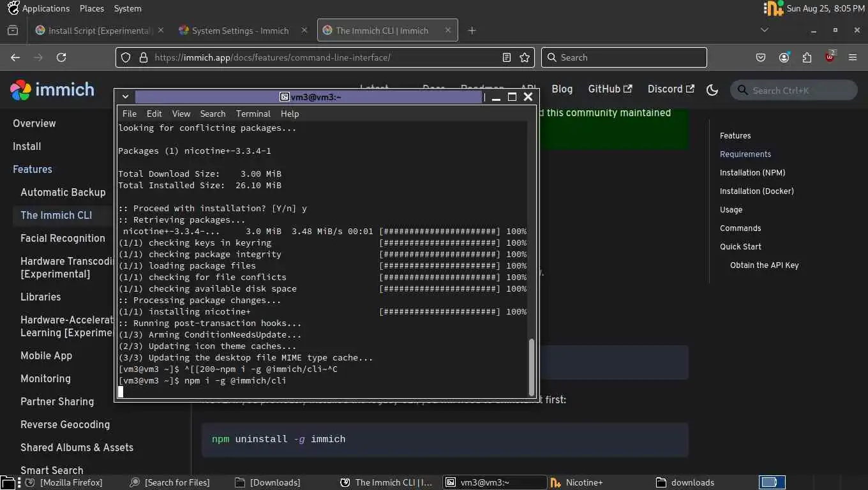This screenshot has height=490, width=868.
Task: Open the Pocket save icon
Action: click(761, 57)
